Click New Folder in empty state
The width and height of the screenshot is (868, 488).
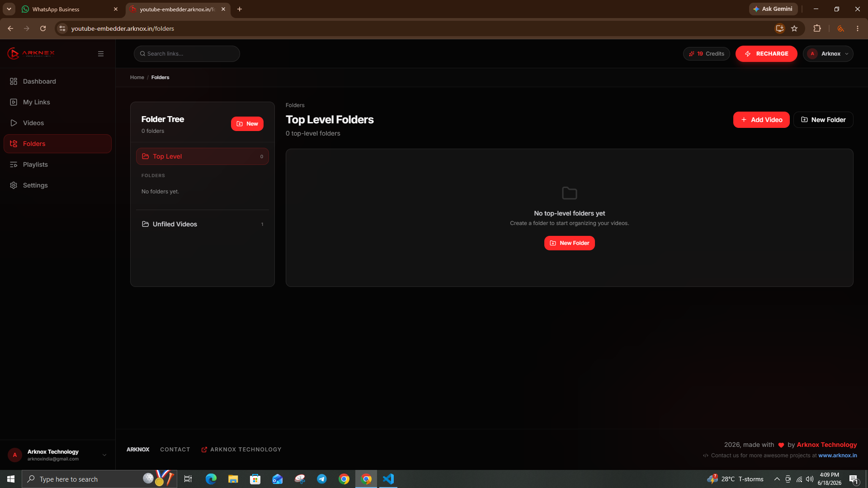(570, 243)
